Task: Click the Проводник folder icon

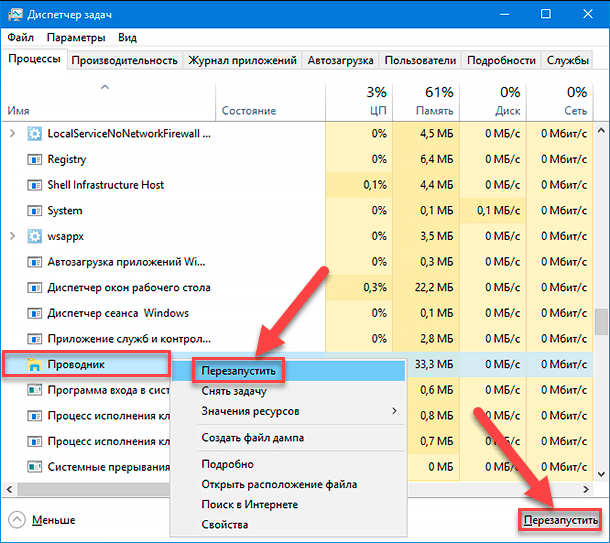Action: tap(34, 364)
